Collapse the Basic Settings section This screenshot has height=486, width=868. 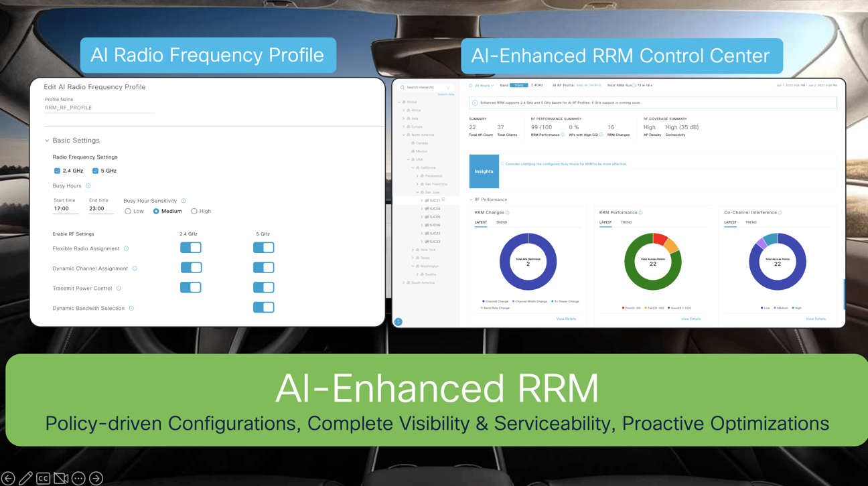[x=46, y=141]
